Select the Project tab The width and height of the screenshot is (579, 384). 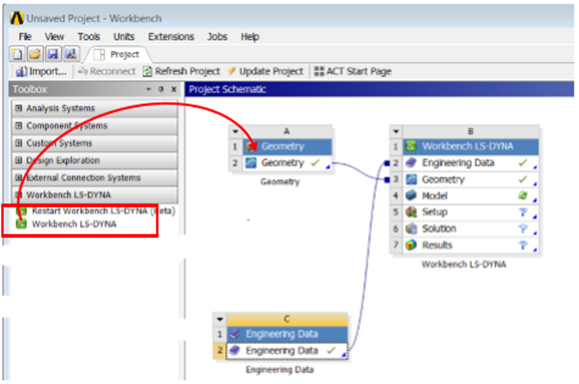coord(117,55)
